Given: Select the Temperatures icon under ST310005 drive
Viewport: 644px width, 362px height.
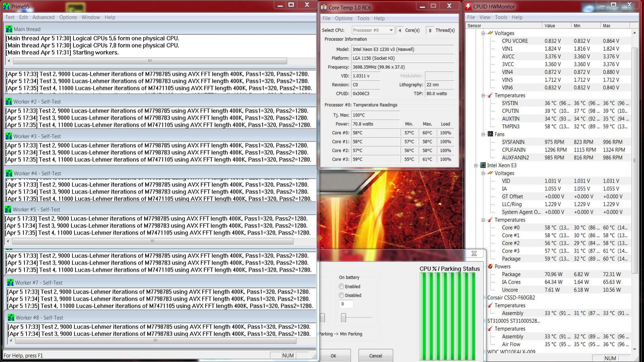Looking at the screenshot, I should click(490, 329).
